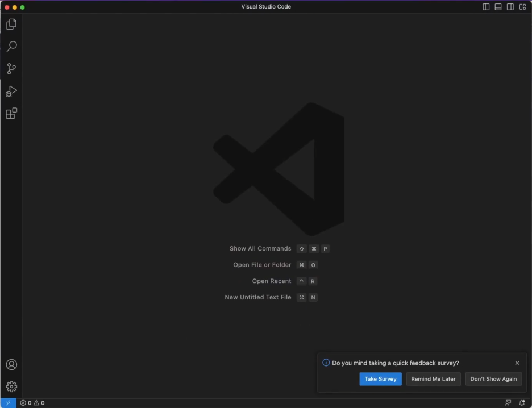The height and width of the screenshot is (408, 532).
Task: Dismiss the feedback survey notification
Action: tap(517, 363)
